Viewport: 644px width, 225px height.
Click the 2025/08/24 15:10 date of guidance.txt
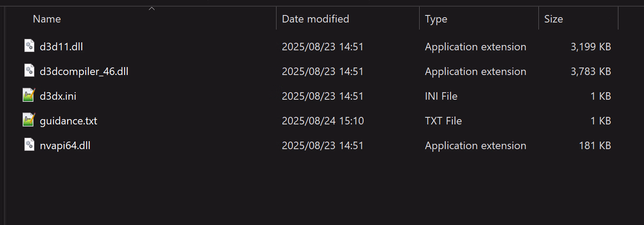point(322,121)
